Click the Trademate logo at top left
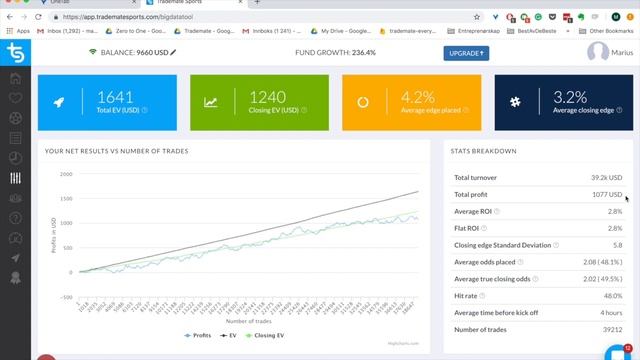 (x=16, y=53)
